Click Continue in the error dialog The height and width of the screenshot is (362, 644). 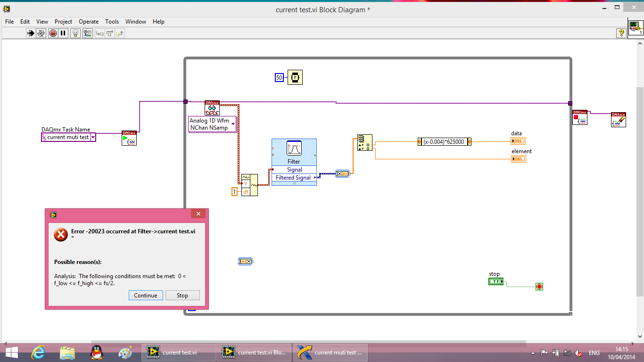pos(146,296)
